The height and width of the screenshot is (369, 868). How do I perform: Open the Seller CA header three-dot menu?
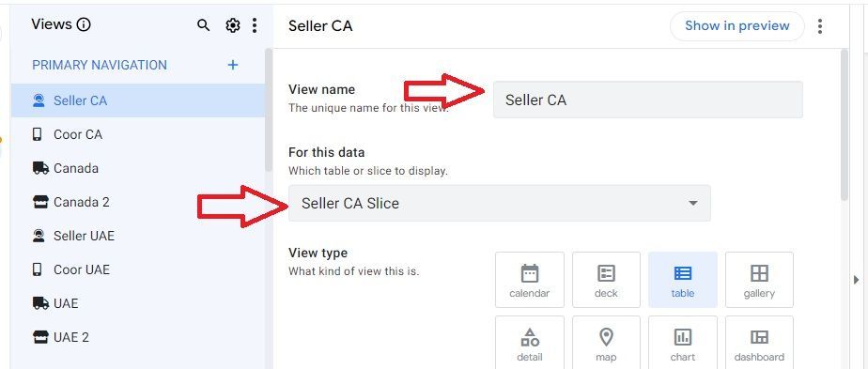click(x=820, y=26)
